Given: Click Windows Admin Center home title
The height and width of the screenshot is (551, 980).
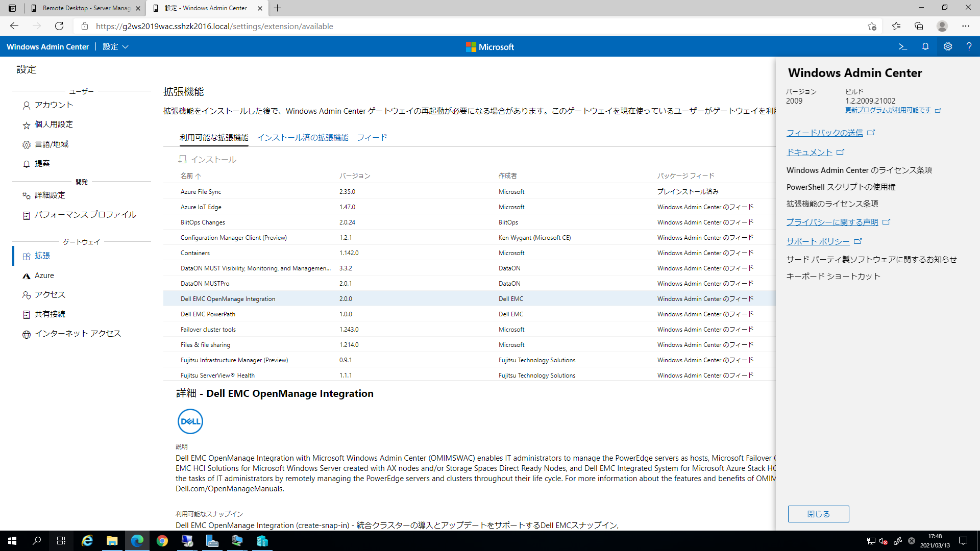Looking at the screenshot, I should click(x=47, y=46).
